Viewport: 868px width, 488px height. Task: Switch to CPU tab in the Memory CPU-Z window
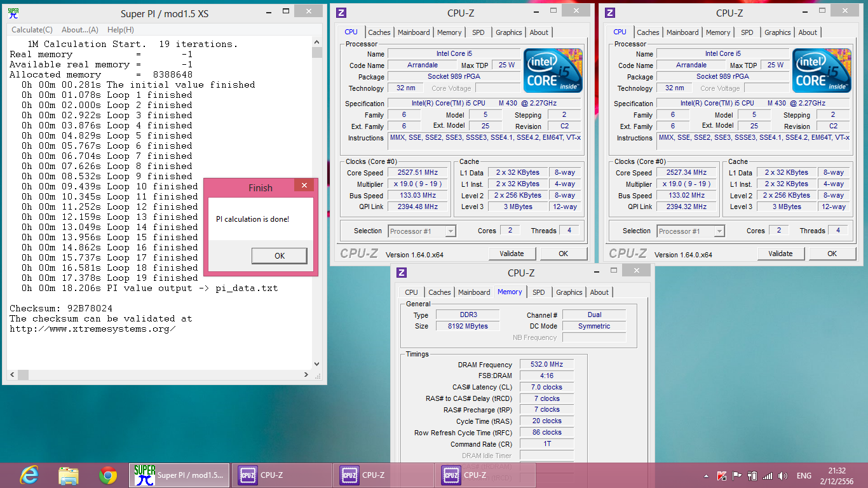(x=412, y=292)
